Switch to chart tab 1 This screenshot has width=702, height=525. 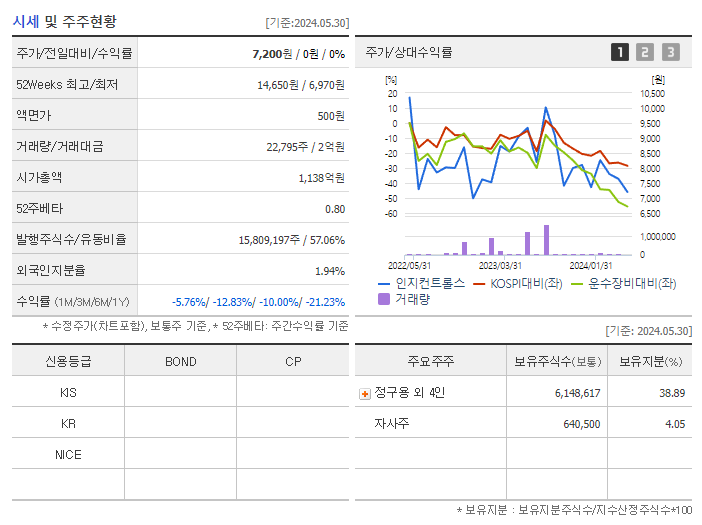[x=620, y=52]
